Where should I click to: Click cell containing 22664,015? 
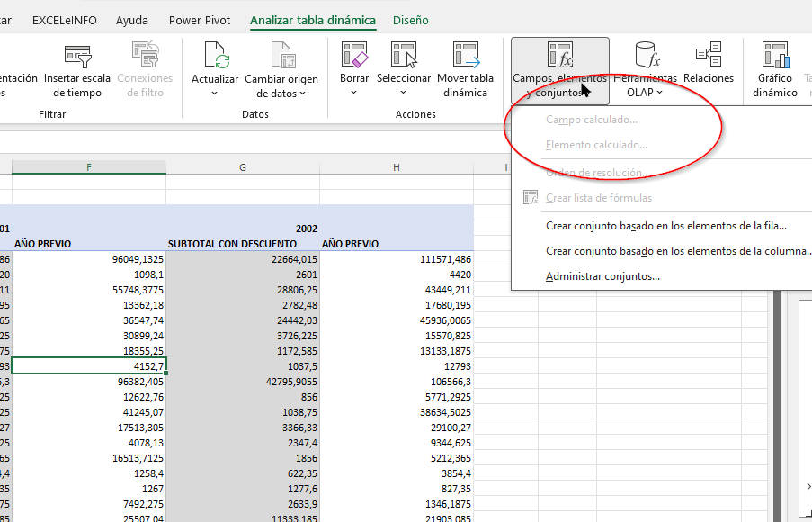tap(243, 259)
